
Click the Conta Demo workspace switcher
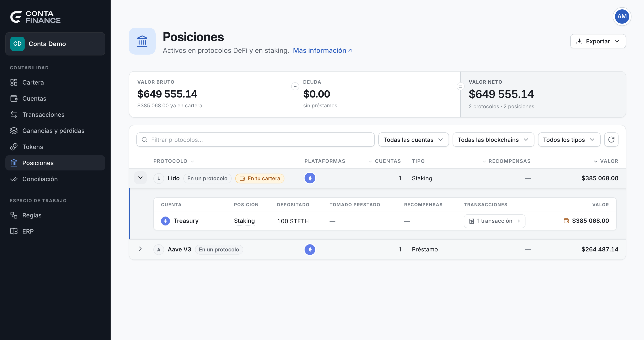pyautogui.click(x=55, y=44)
